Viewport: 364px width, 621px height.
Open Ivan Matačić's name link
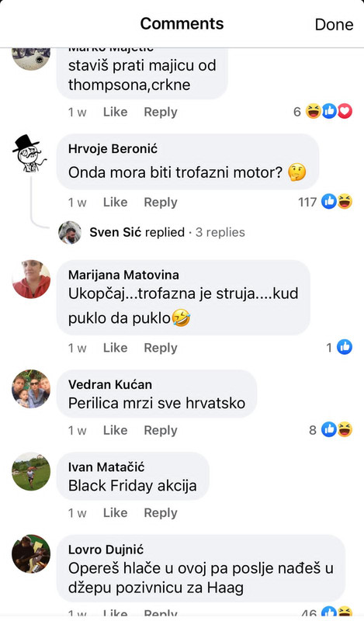(106, 467)
